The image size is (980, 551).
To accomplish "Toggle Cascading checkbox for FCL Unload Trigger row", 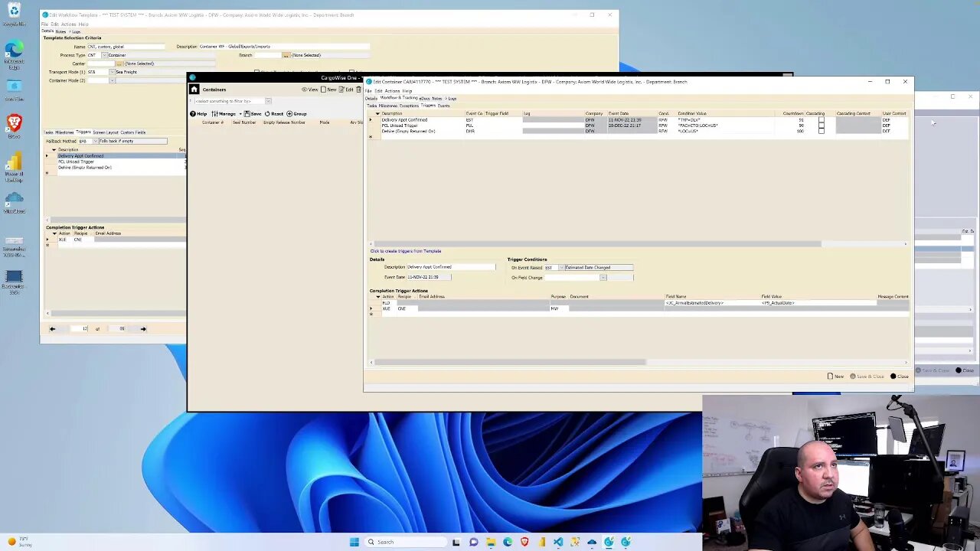I will 821,125.
